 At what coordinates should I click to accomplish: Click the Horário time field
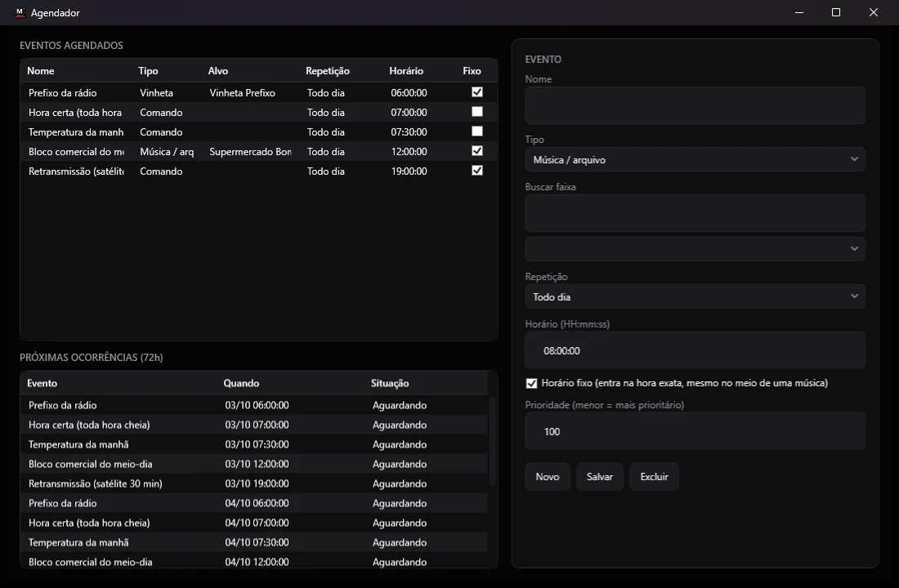click(x=695, y=350)
